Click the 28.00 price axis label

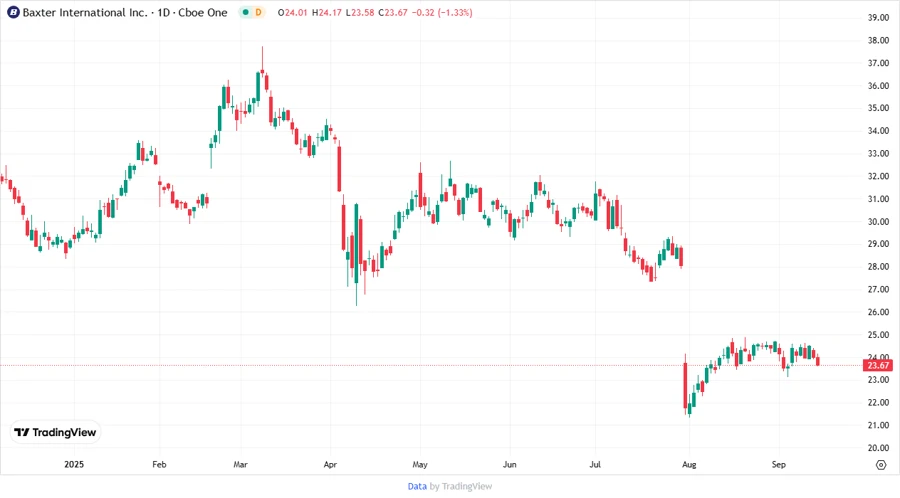[878, 267]
